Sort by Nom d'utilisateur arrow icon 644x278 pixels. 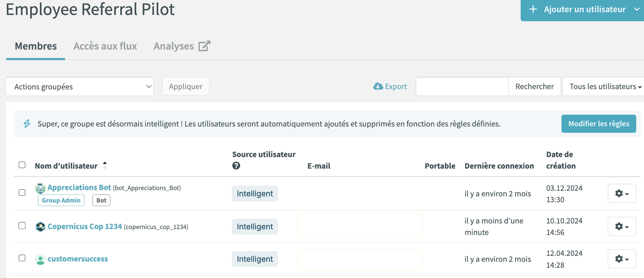pos(105,165)
